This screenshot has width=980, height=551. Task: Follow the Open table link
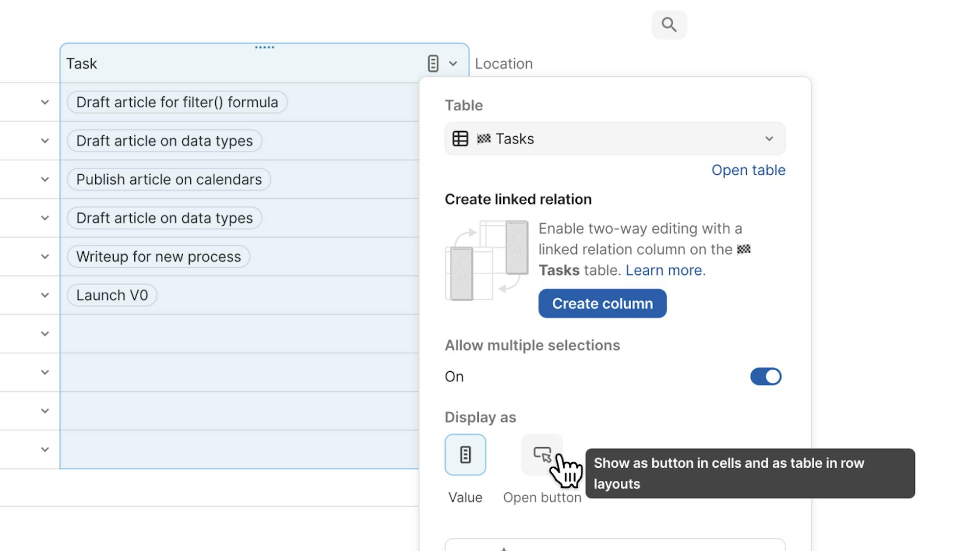[748, 170]
